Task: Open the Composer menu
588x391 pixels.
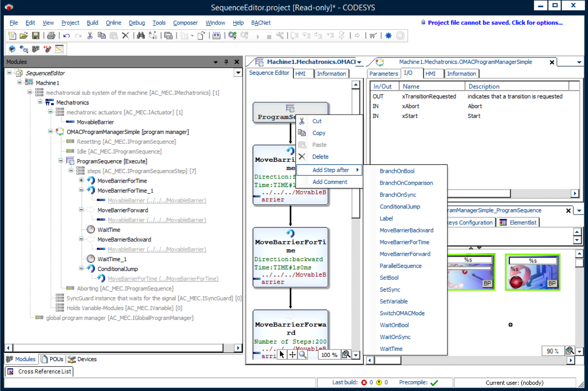Action: [185, 23]
